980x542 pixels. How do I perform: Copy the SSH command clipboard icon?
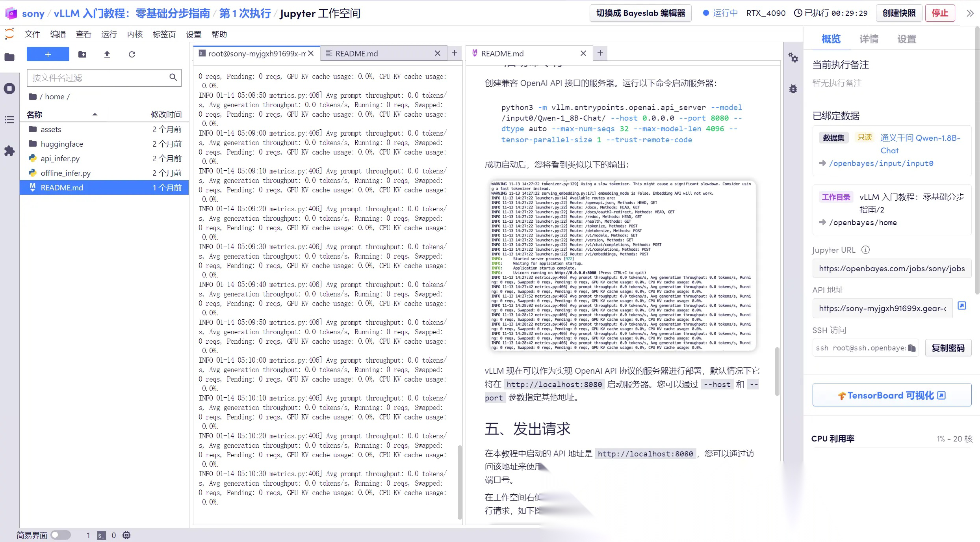pyautogui.click(x=912, y=348)
